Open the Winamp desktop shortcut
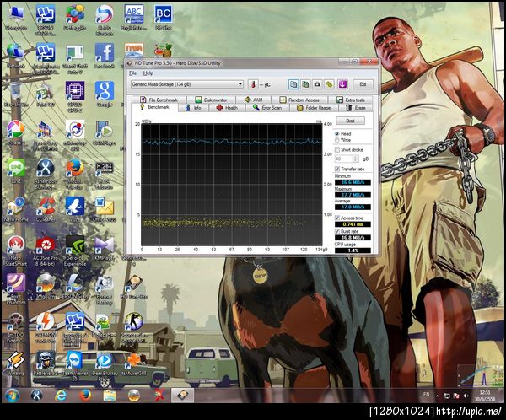Image resolution: width=506 pixels, height=420 pixels. (x=16, y=363)
